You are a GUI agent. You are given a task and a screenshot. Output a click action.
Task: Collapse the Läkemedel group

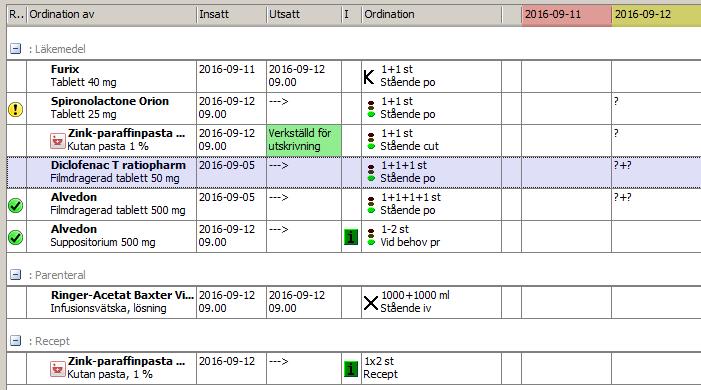click(16, 49)
